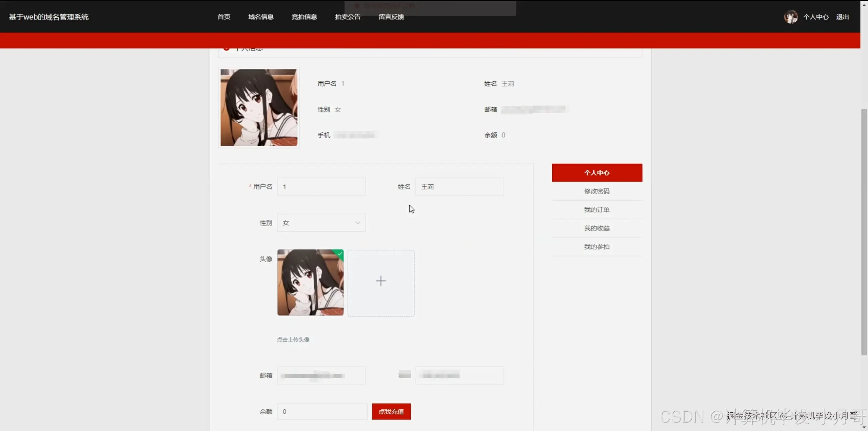868x431 pixels.
Task: Switch to 拍卖公告 page
Action: [347, 17]
